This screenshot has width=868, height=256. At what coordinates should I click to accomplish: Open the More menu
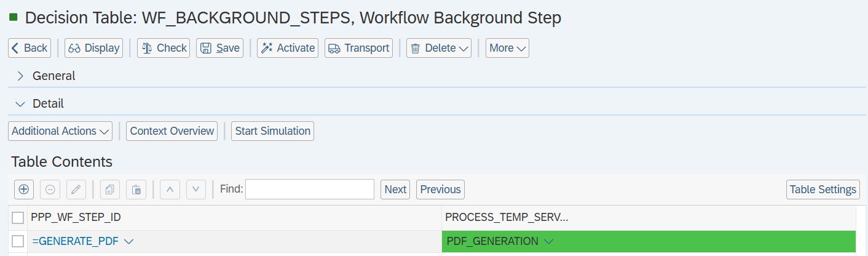[507, 48]
